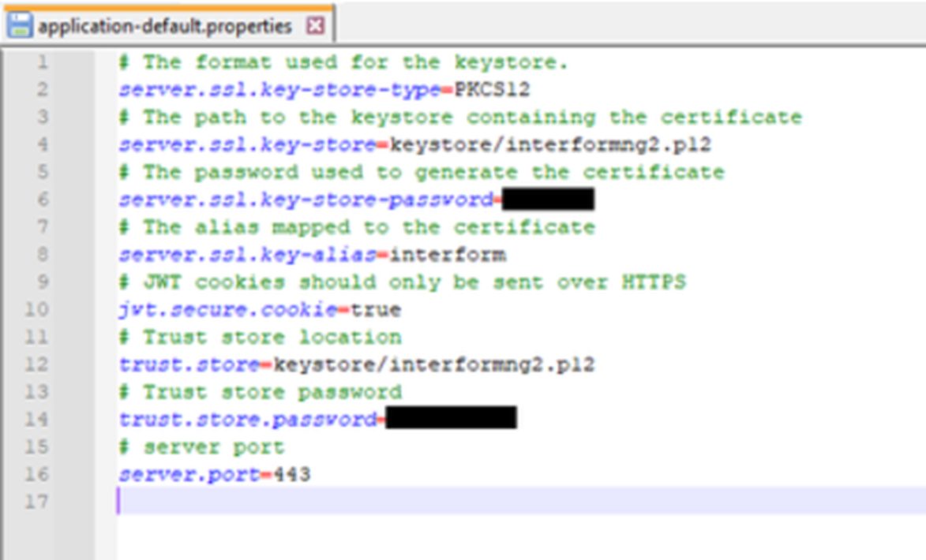Viewport: 926px width, 560px height.
Task: Click the true value of jwt.secure.cookie
Action: click(376, 310)
